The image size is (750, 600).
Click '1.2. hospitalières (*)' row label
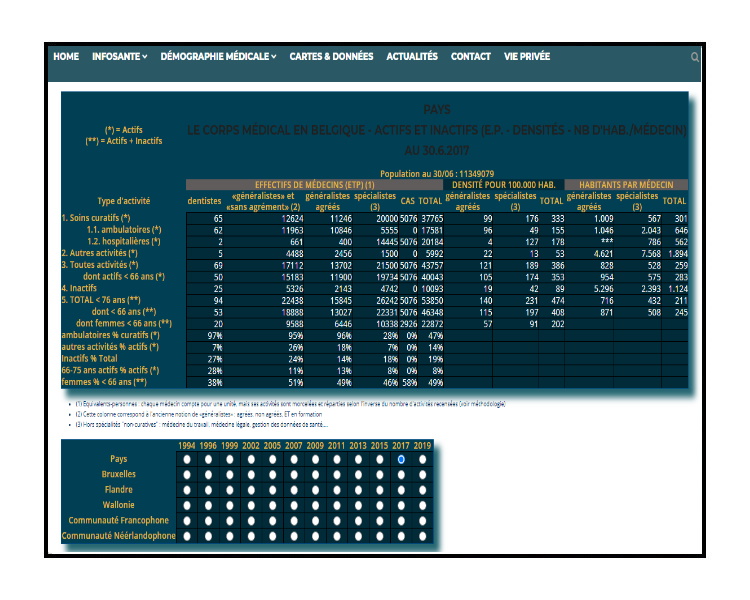click(x=124, y=241)
